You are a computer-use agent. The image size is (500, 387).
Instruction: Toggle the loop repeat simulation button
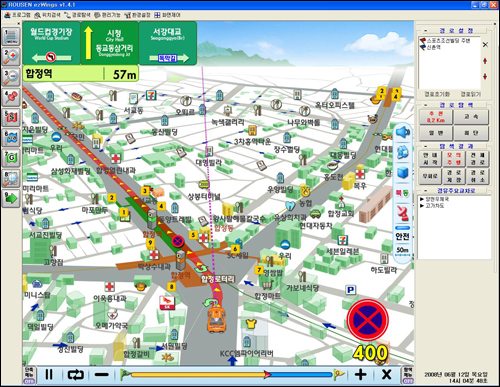(75, 375)
